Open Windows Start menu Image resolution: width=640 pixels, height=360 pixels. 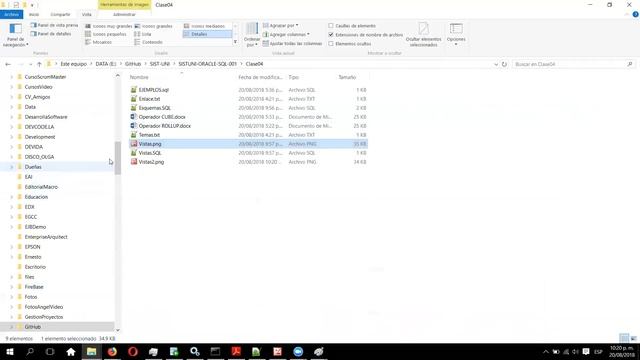(10, 351)
